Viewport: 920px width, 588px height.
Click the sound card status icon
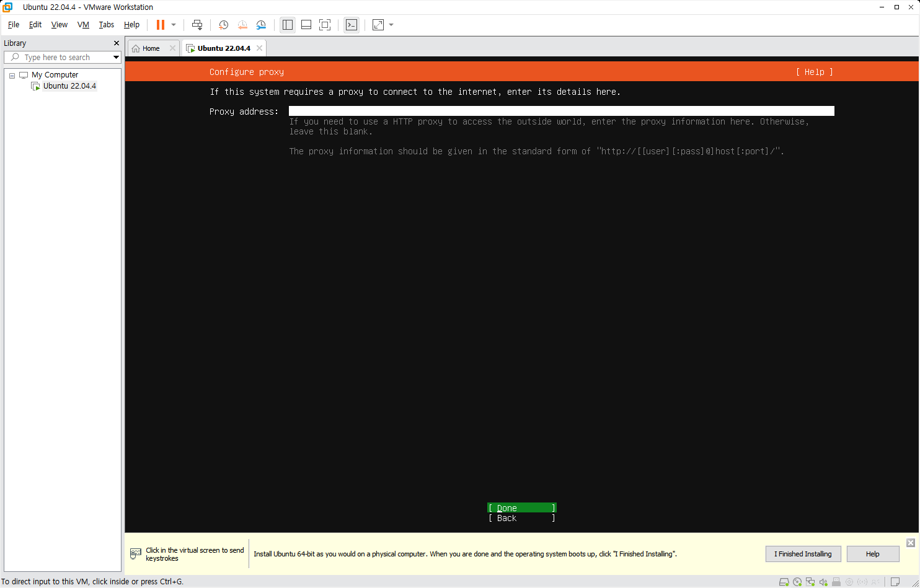[x=823, y=582]
